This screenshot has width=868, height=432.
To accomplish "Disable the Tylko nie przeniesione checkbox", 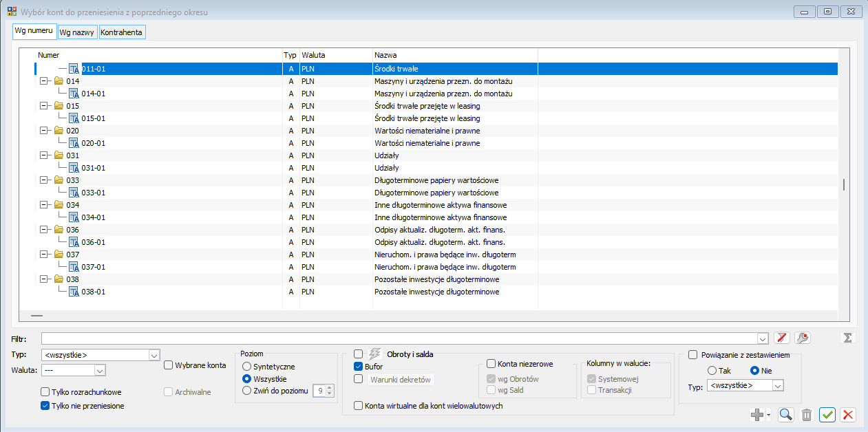I will (x=45, y=406).
